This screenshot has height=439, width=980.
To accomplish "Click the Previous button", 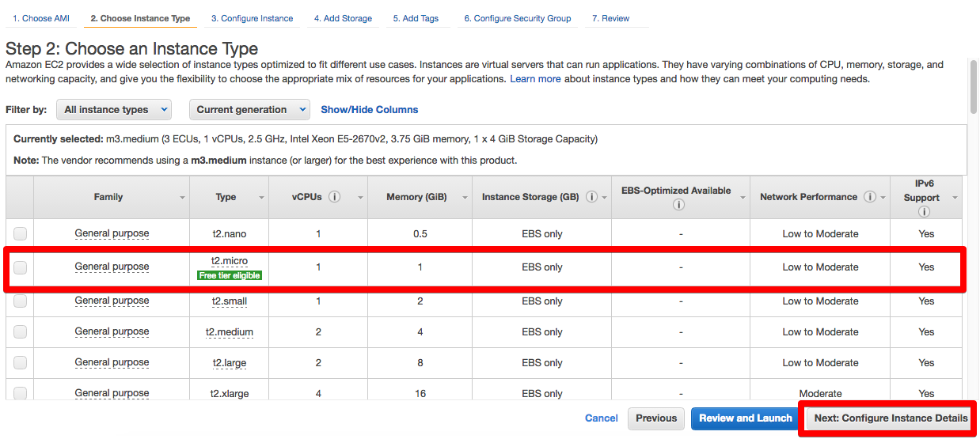I will tap(656, 418).
